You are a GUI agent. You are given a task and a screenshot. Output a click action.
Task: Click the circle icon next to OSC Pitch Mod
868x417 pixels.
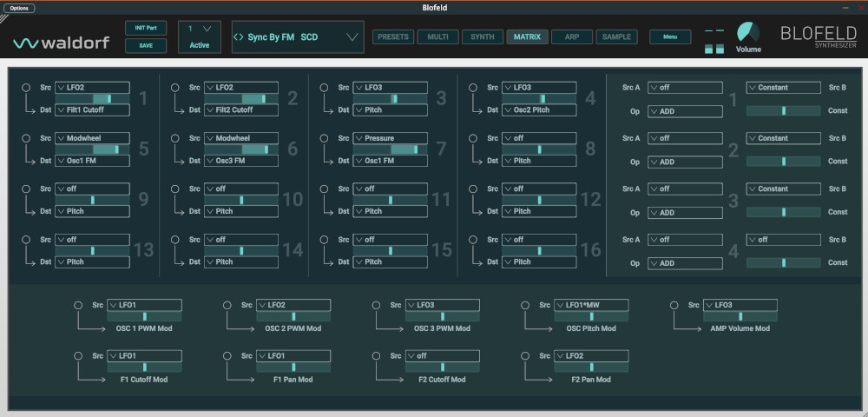(526, 305)
